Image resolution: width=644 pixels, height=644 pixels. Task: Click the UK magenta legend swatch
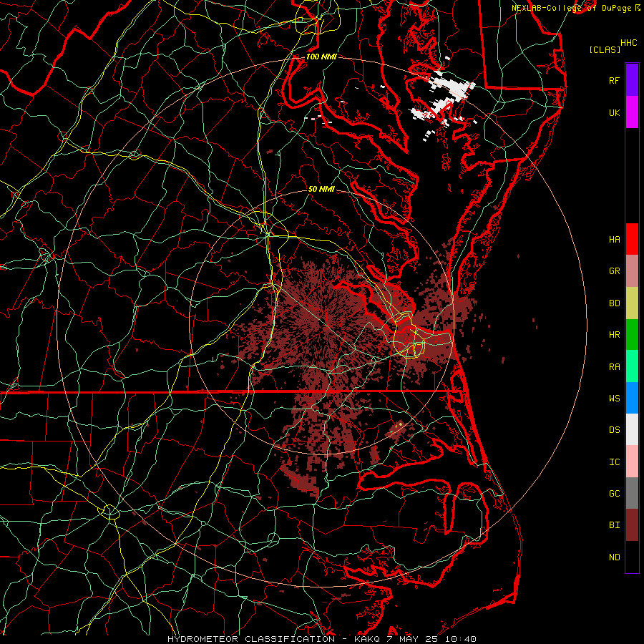[x=632, y=112]
